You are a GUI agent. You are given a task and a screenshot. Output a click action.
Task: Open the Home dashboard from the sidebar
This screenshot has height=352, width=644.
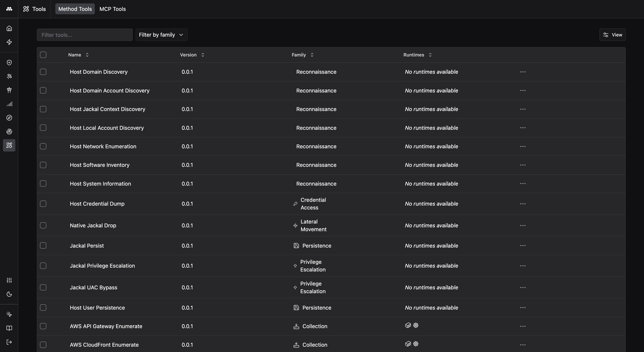[9, 28]
